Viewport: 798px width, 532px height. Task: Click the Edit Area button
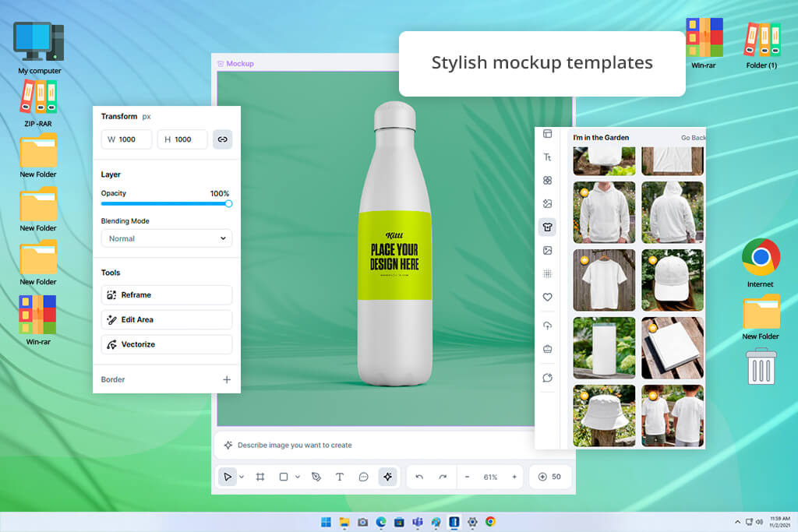tap(167, 319)
